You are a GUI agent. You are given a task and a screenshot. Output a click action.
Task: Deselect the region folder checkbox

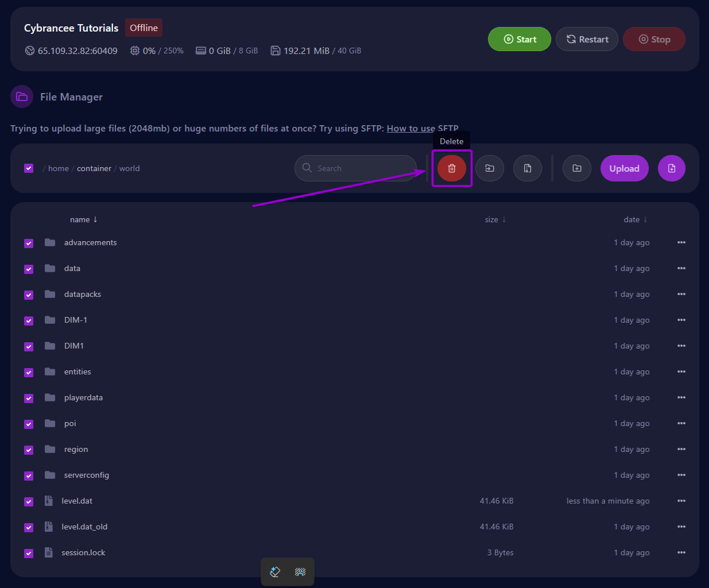pyautogui.click(x=29, y=450)
